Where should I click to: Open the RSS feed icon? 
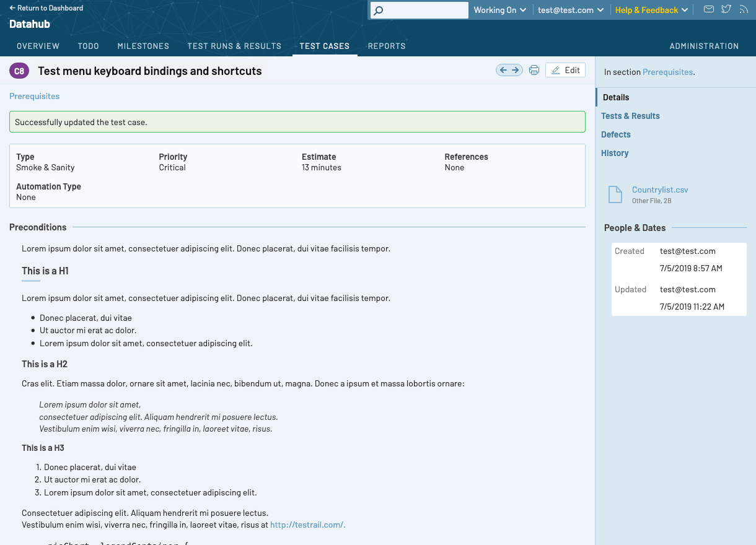point(744,9)
